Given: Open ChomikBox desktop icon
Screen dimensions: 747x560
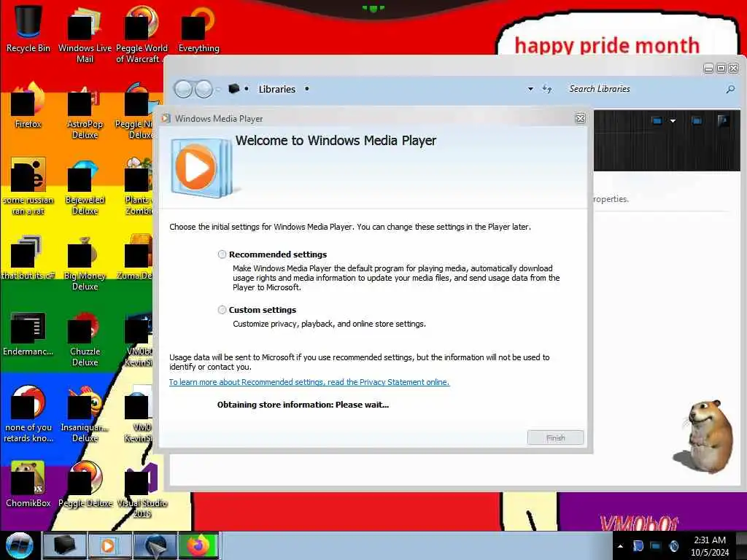Looking at the screenshot, I should click(28, 484).
